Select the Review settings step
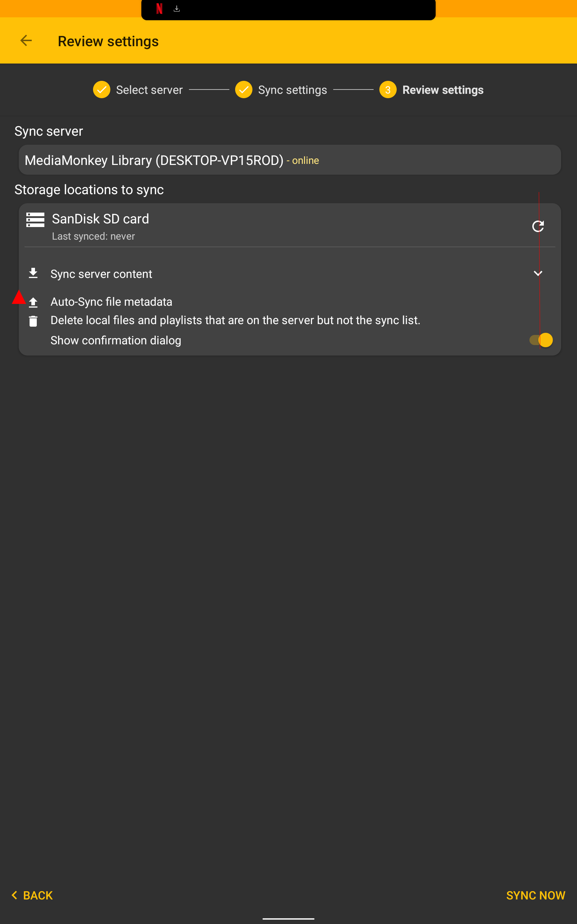Screen dimensions: 577x924 coord(431,90)
